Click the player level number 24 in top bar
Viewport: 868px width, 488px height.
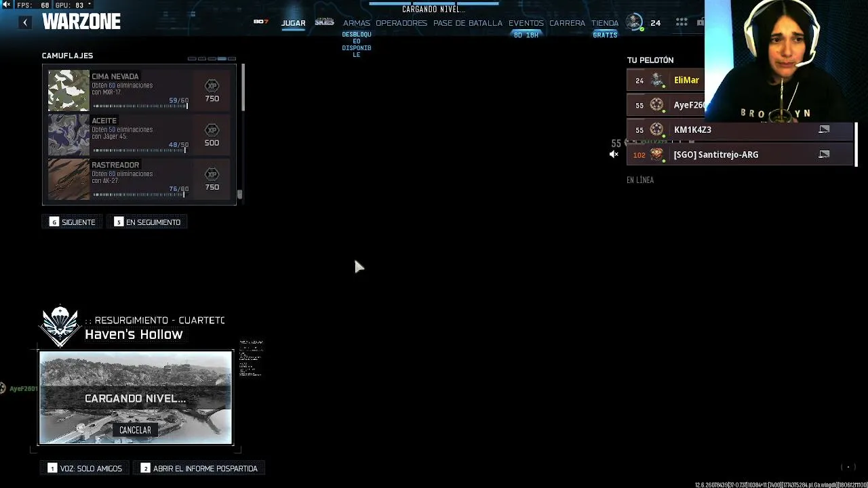pos(655,23)
